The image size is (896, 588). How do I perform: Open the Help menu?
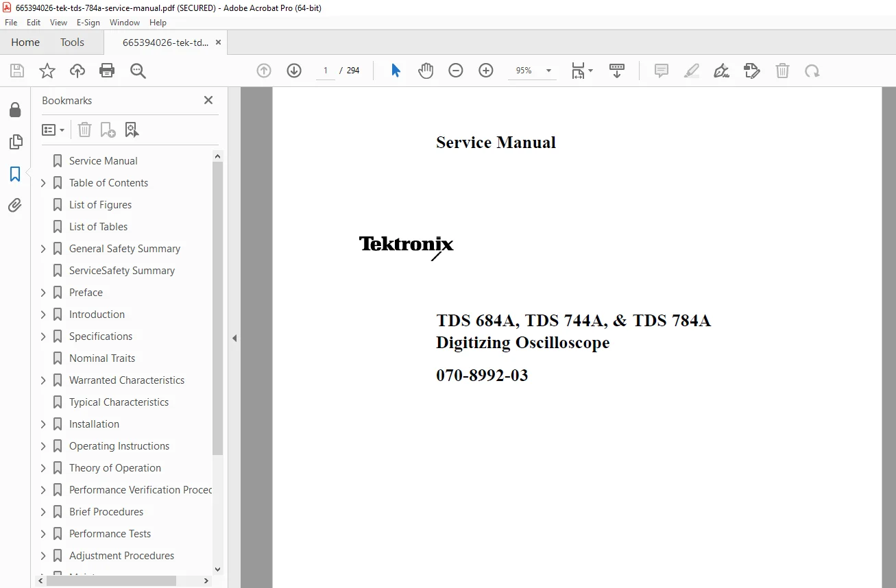[158, 23]
